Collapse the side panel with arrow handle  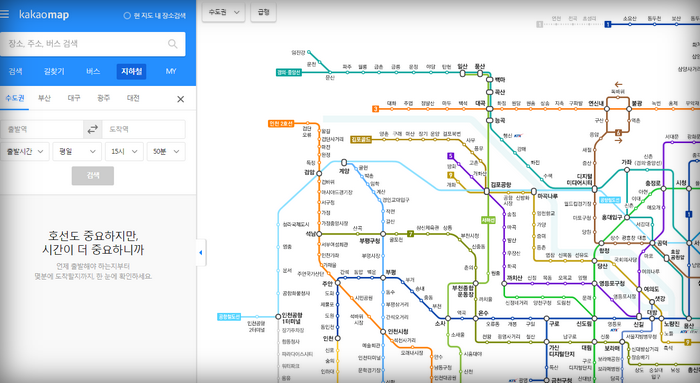(201, 253)
